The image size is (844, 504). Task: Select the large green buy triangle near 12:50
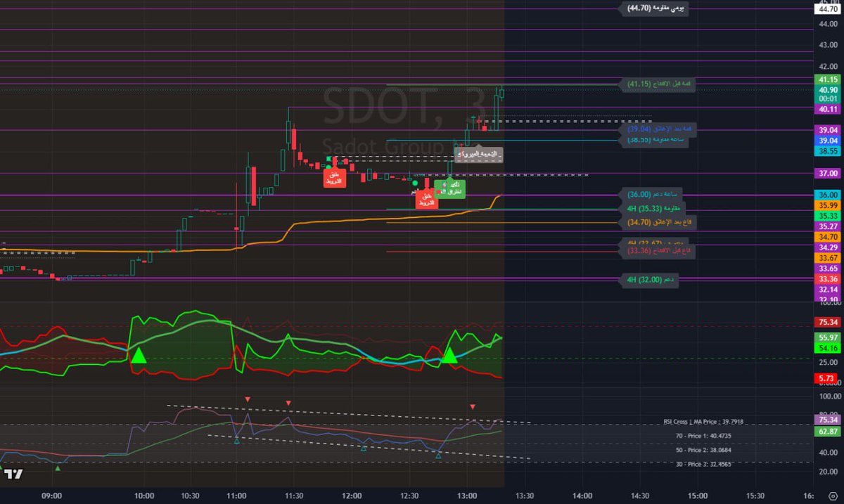tap(449, 355)
